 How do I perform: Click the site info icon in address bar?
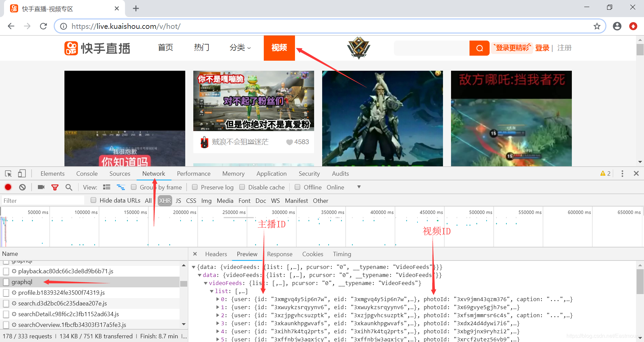(x=63, y=26)
